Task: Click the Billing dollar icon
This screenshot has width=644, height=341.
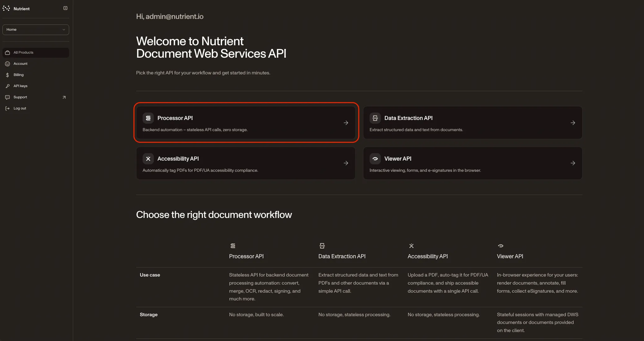Action: (x=7, y=75)
